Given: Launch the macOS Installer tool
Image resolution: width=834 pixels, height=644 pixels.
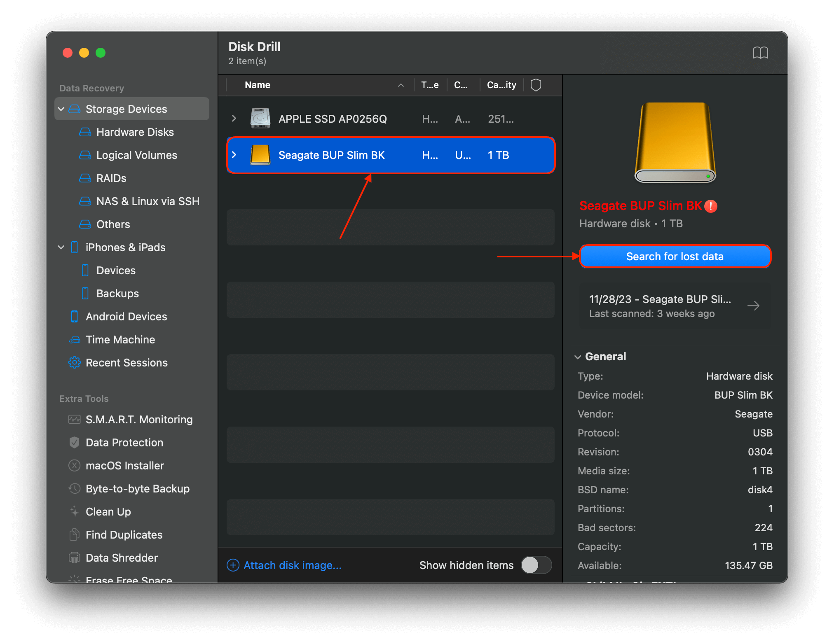Looking at the screenshot, I should pos(124,465).
